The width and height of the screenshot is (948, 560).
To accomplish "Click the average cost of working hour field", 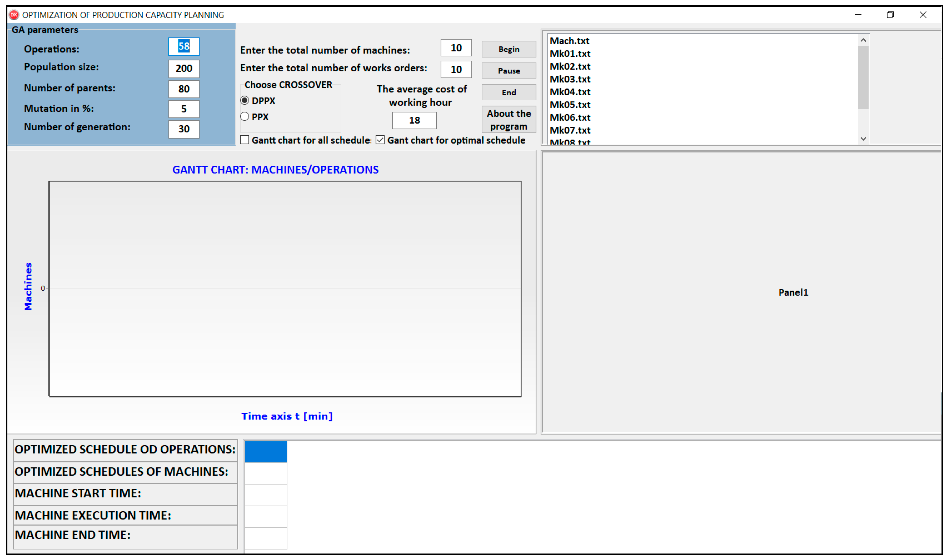I will coord(414,120).
